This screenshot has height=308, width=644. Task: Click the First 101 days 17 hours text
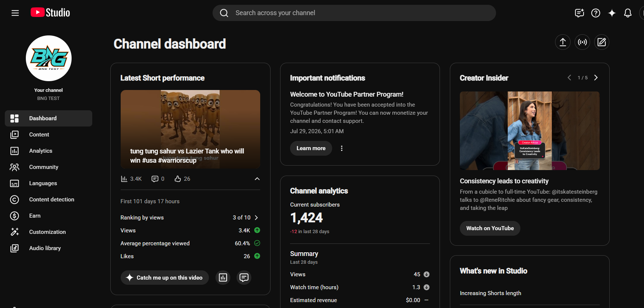[x=150, y=201]
